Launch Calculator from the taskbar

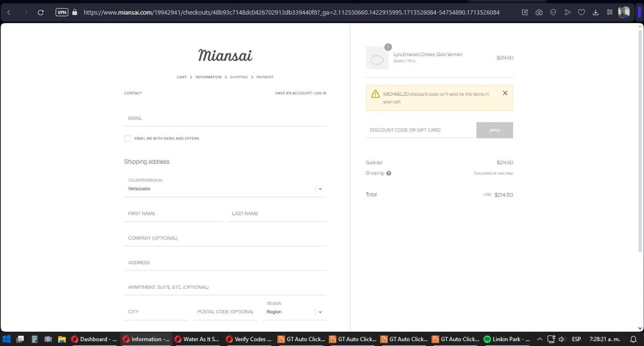tap(35, 339)
